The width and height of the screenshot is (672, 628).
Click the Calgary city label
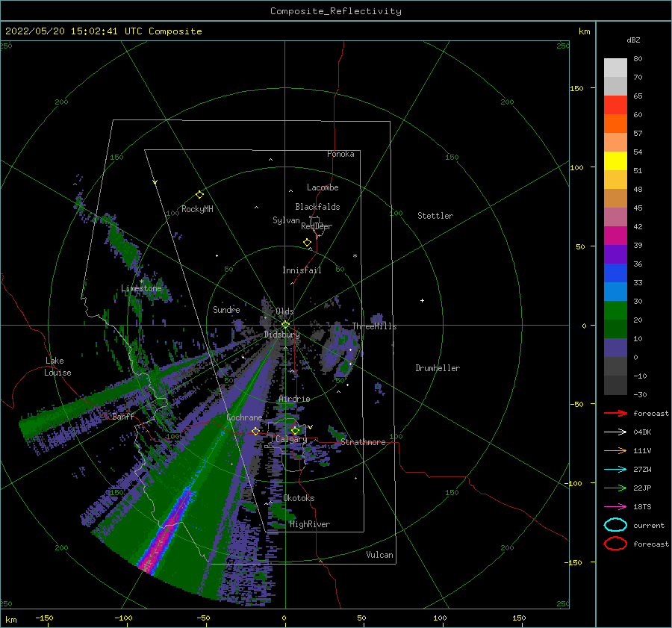pos(291,439)
